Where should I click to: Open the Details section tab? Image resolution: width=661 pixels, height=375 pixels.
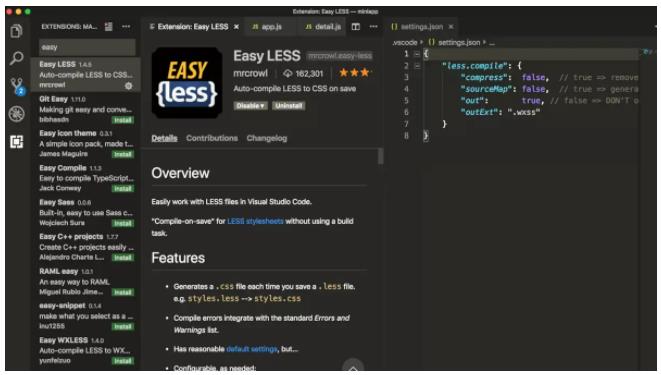164,138
